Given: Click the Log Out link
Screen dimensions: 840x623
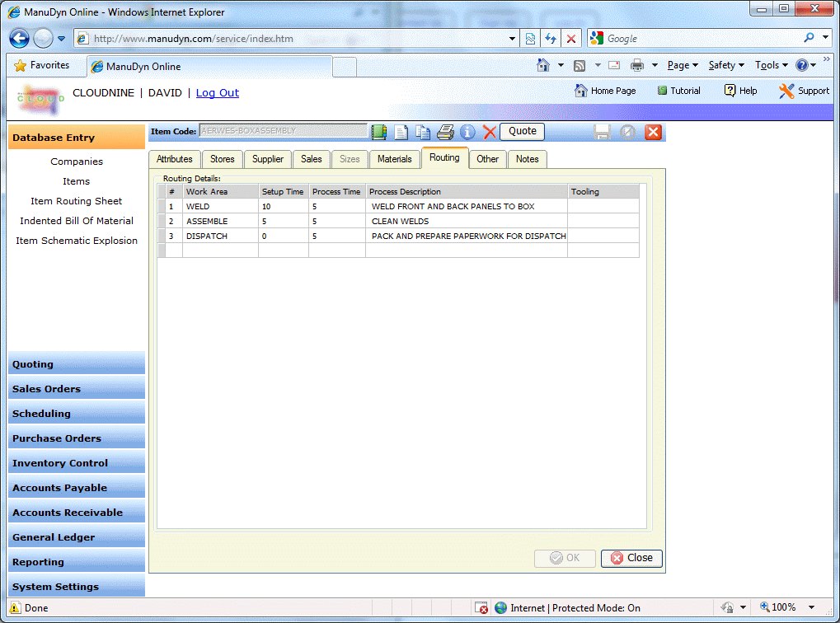Looking at the screenshot, I should pos(218,93).
